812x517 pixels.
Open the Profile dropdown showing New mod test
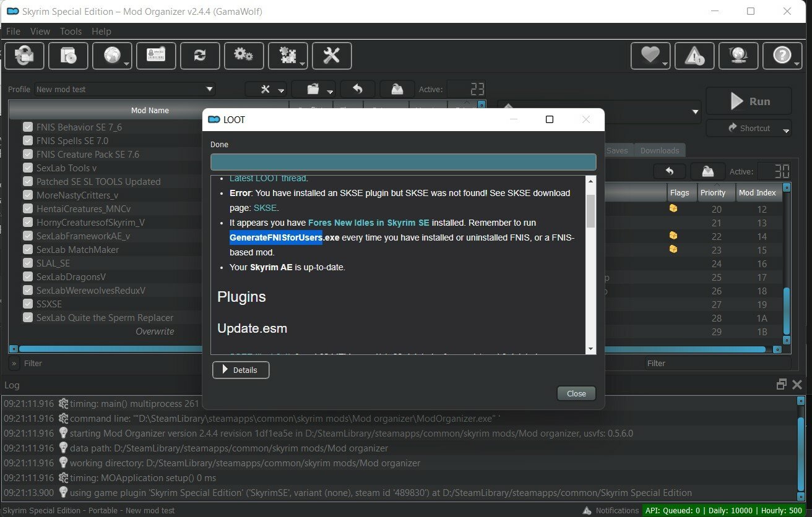pos(124,89)
